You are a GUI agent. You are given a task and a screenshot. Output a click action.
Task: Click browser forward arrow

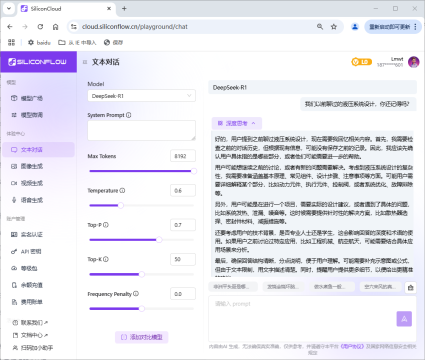(x=25, y=27)
